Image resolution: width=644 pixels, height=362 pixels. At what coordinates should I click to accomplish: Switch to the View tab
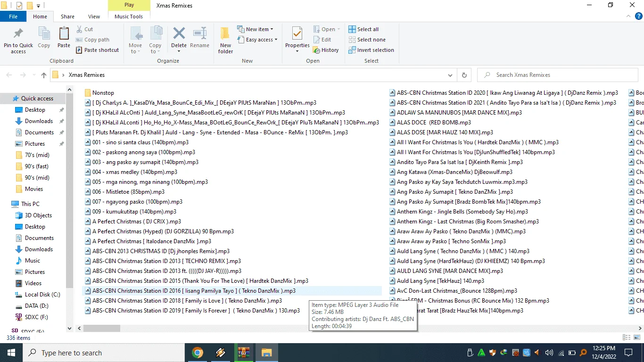(94, 16)
